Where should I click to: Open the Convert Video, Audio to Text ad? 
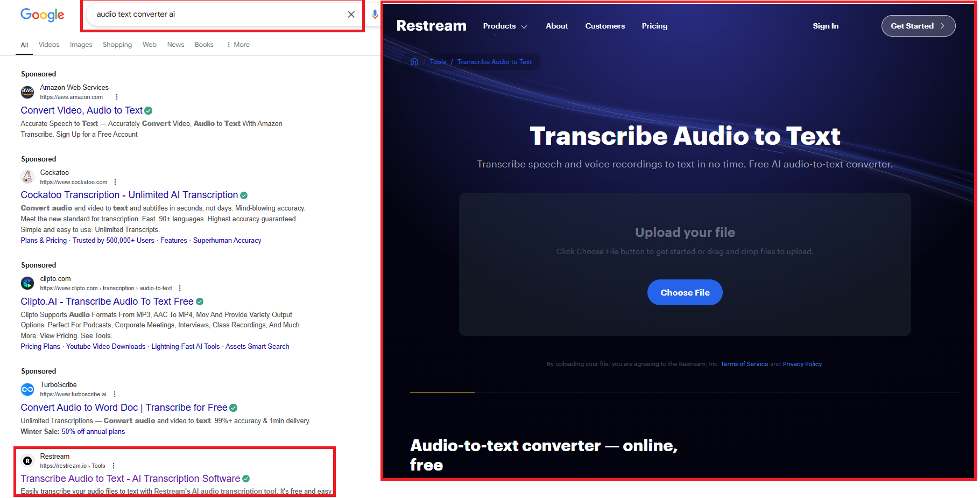(x=81, y=110)
